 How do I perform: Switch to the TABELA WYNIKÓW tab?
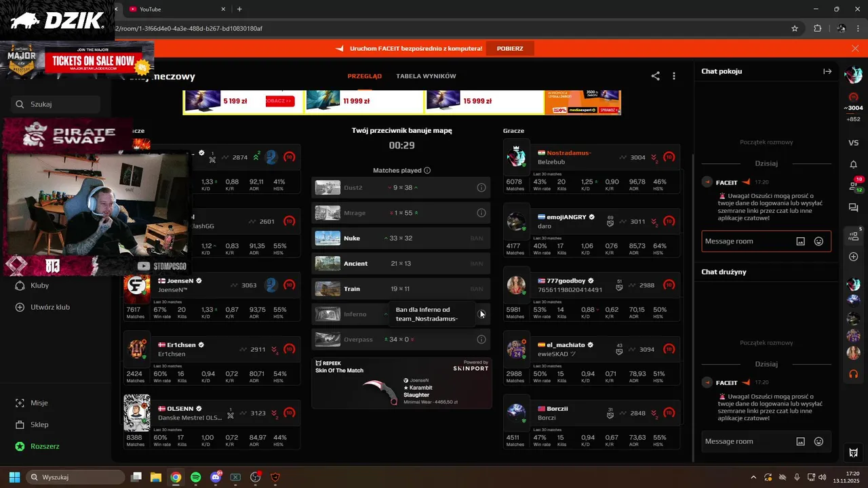tap(426, 76)
